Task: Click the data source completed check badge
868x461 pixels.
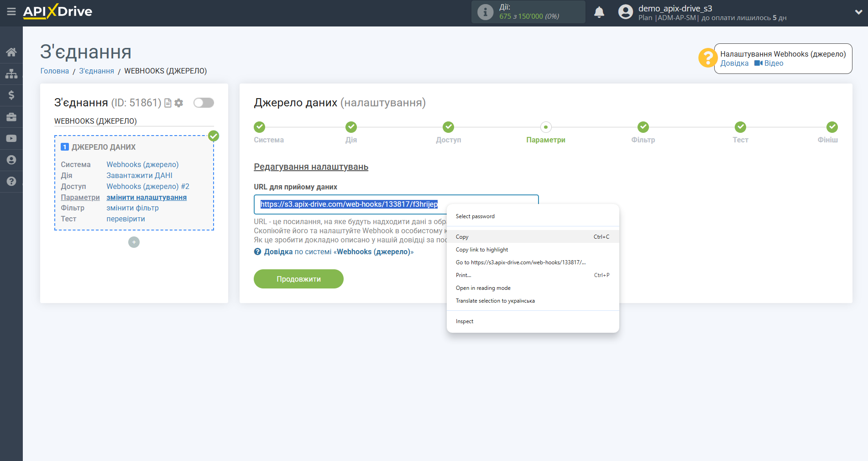Action: point(214,136)
